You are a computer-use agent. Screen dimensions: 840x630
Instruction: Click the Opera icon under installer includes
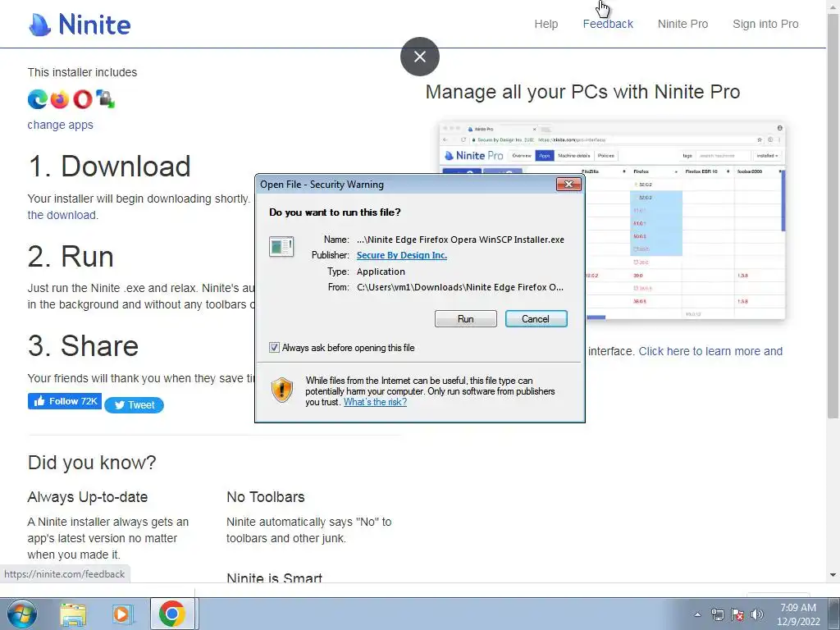click(83, 99)
